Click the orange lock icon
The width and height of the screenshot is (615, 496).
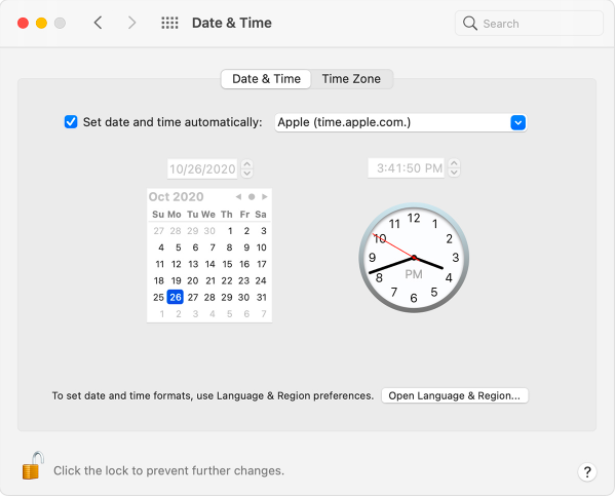click(x=33, y=466)
